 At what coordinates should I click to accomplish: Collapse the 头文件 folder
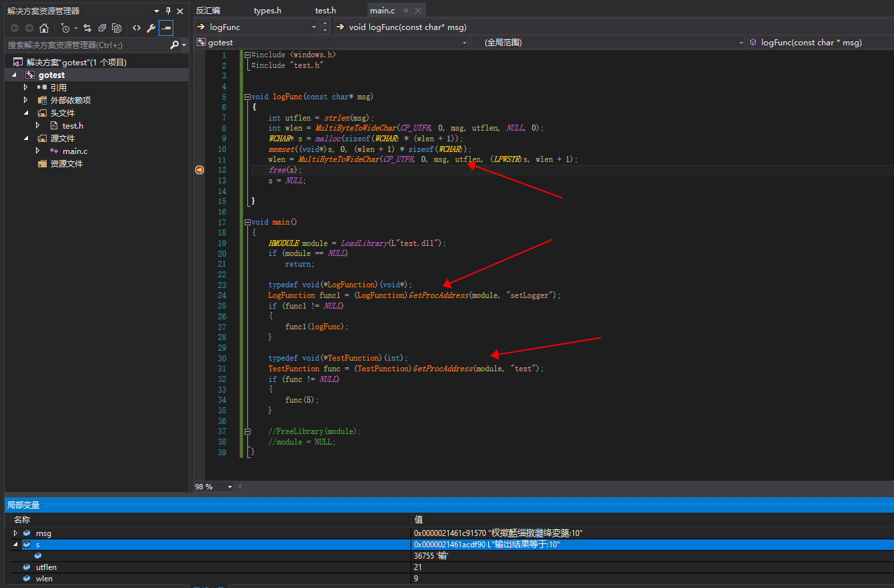coord(26,113)
